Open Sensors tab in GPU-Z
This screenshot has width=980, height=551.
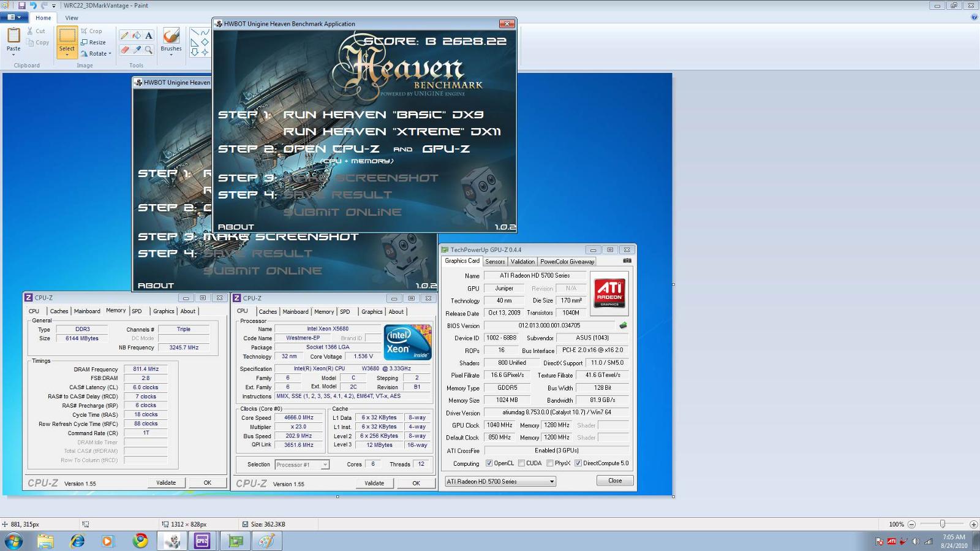coord(495,262)
